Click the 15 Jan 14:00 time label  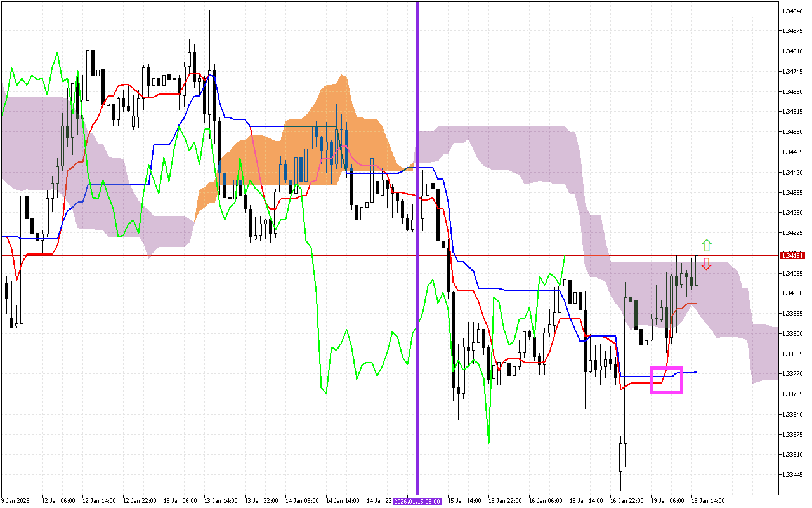tap(464, 500)
